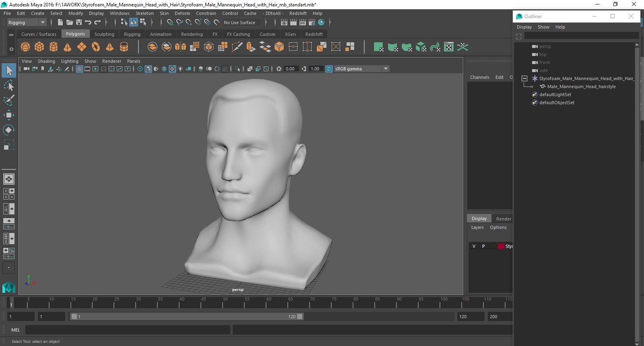Toggle use all lights bulb button

point(180,69)
